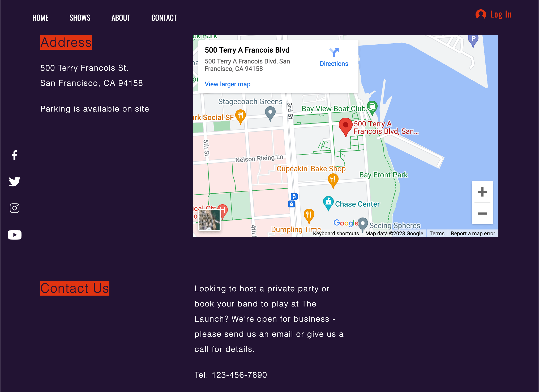539x392 pixels.
Task: Go to the CONTACT page
Action: click(164, 18)
